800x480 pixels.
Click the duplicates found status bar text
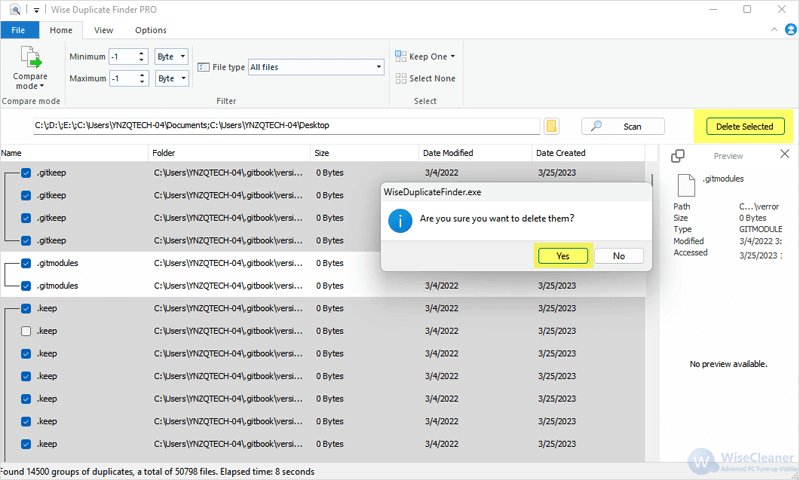(x=158, y=472)
